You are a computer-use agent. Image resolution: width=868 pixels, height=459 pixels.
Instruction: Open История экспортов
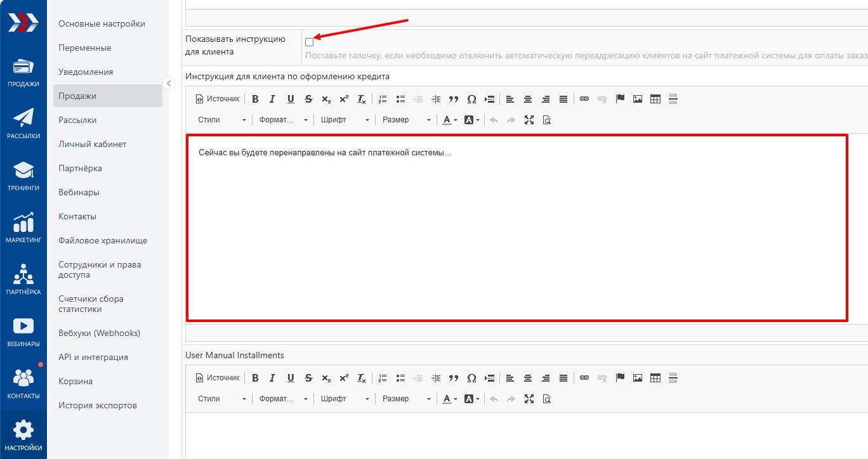point(98,405)
